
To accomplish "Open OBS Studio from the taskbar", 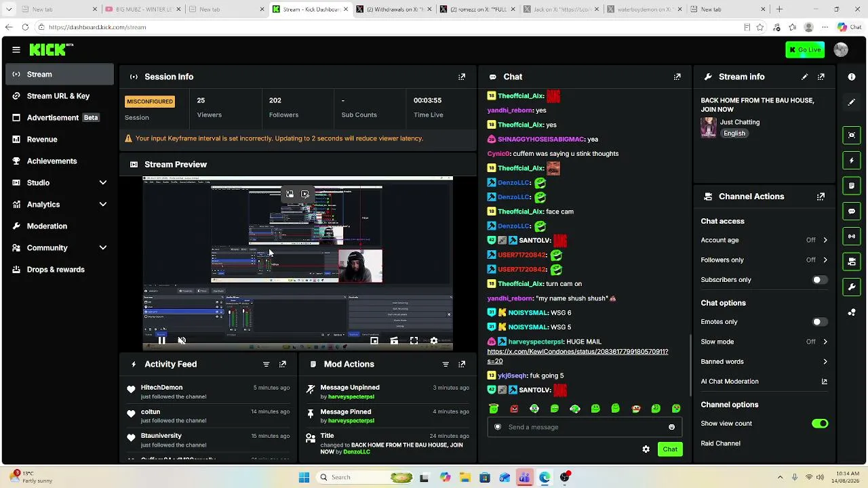I will click(565, 477).
